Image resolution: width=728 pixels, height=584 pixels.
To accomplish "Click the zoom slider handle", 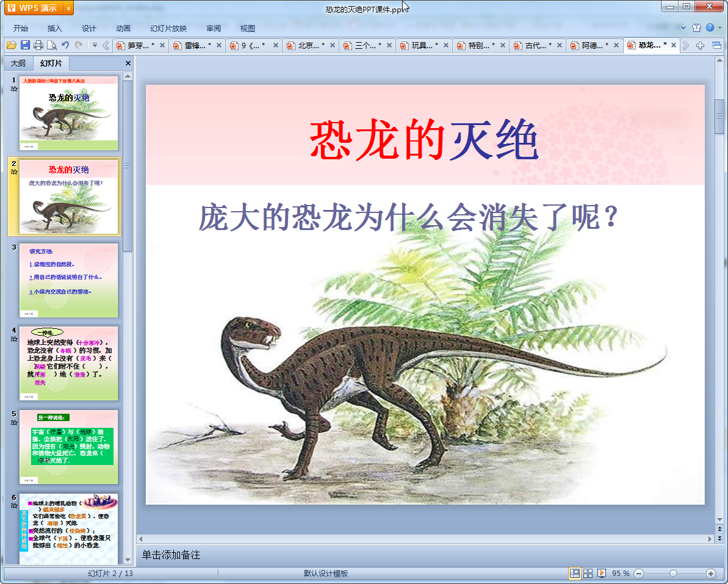I will pos(673,574).
